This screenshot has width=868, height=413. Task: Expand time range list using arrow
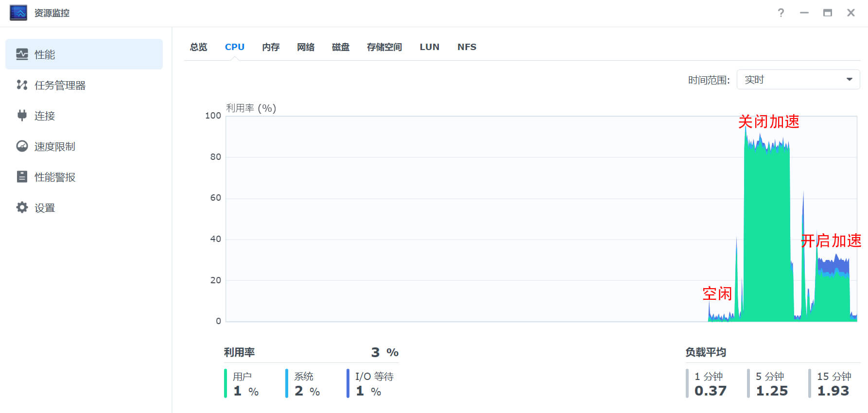coord(849,80)
